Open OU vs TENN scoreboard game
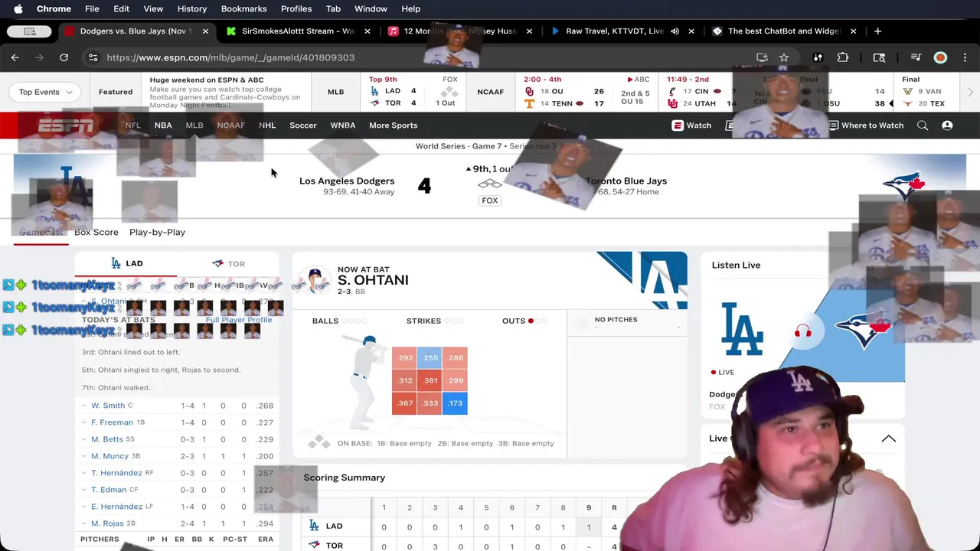 587,92
